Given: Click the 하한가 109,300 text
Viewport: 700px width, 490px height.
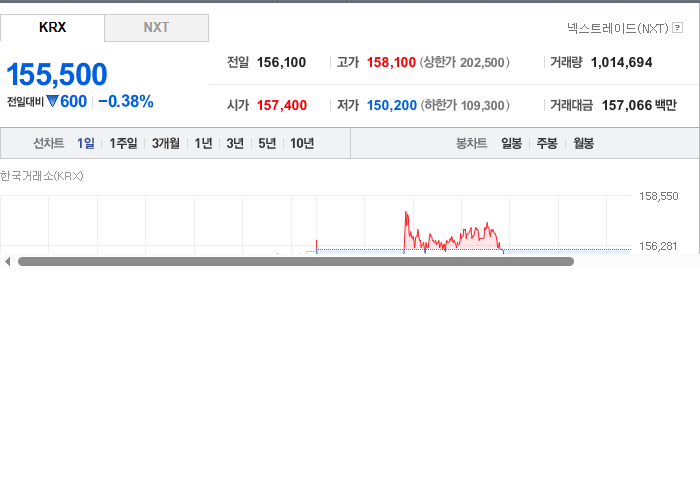Looking at the screenshot, I should 465,105.
